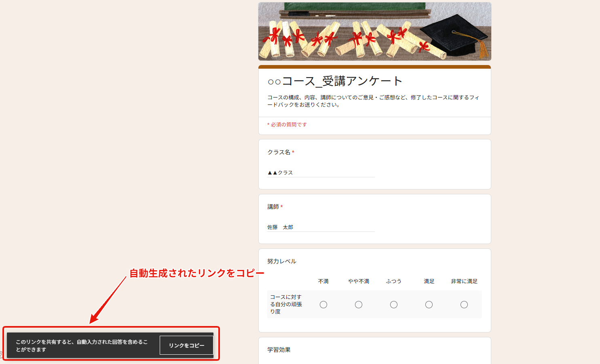The image size is (600, 364).
Task: Click the リンクをコピー button
Action: click(186, 345)
